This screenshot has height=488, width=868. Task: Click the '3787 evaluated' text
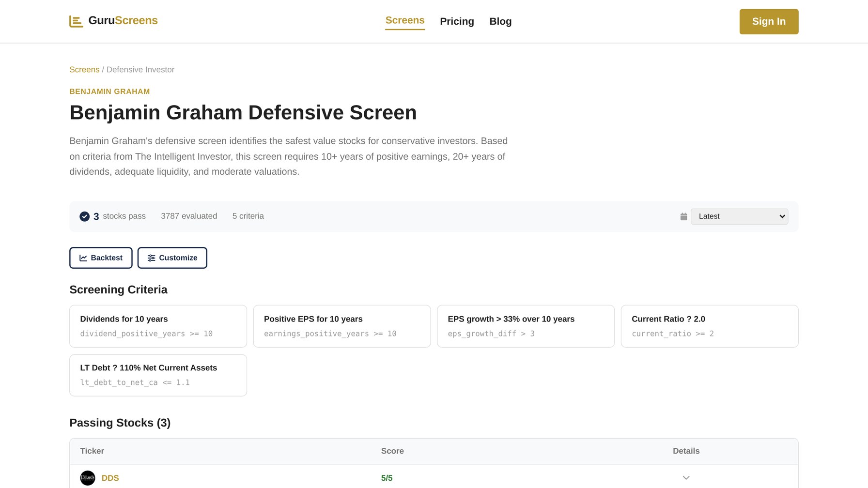[189, 216]
